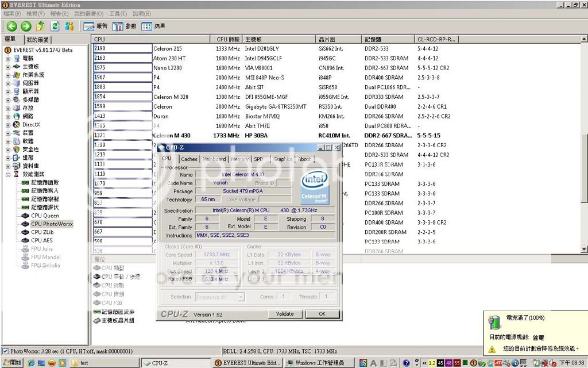Collapse the 效能測試 tree node
Viewport: 588px width, 368px height.
tap(8, 175)
